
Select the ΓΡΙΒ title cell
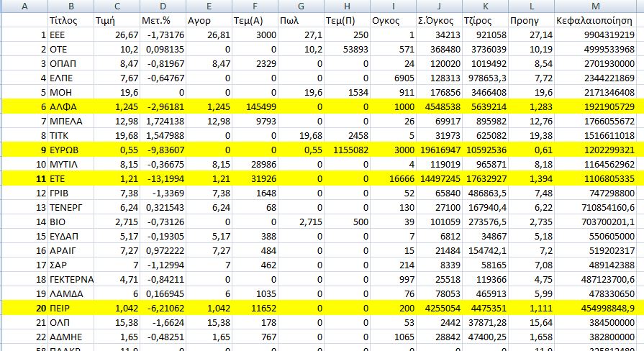click(x=71, y=193)
